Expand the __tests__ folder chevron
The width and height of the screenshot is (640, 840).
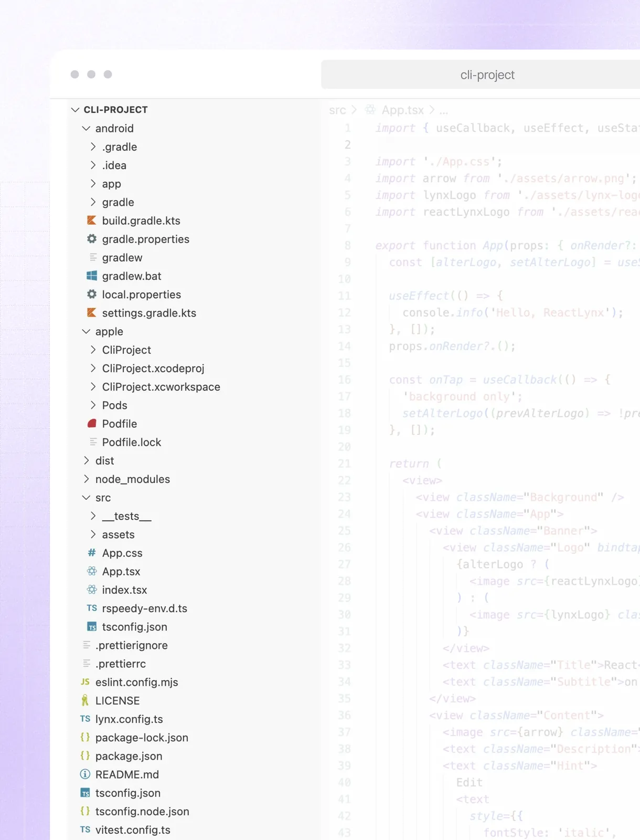(x=93, y=516)
